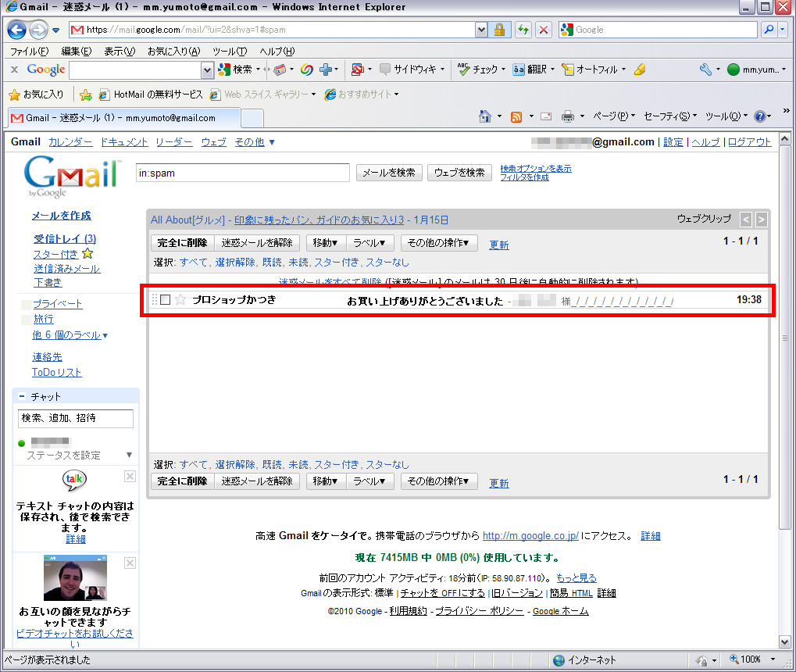Open the お気に入り(A) menu
Image resolution: width=796 pixels, height=672 pixels.
click(x=174, y=52)
